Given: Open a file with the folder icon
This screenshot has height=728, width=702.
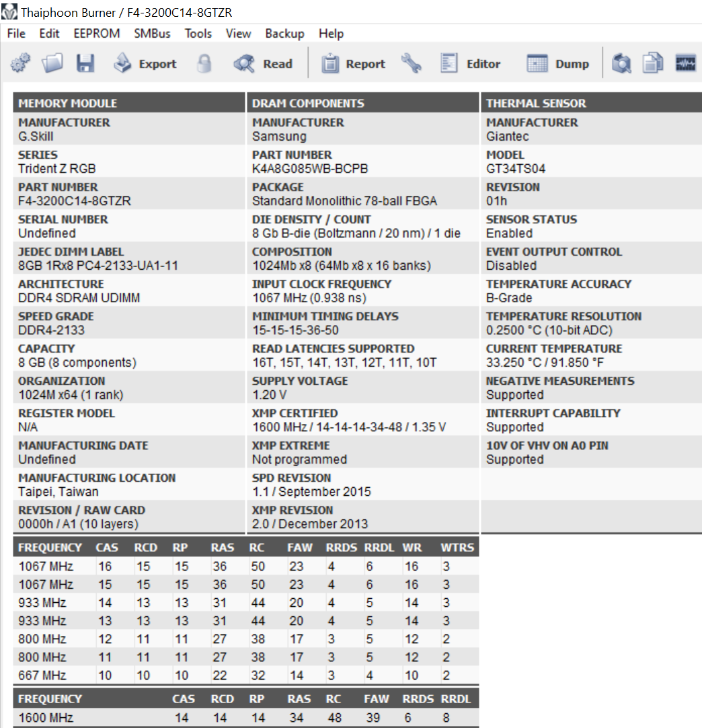Looking at the screenshot, I should [52, 63].
